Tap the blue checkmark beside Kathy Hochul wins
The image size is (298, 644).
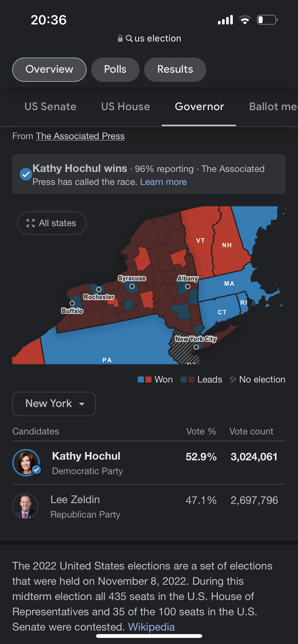[x=26, y=174]
